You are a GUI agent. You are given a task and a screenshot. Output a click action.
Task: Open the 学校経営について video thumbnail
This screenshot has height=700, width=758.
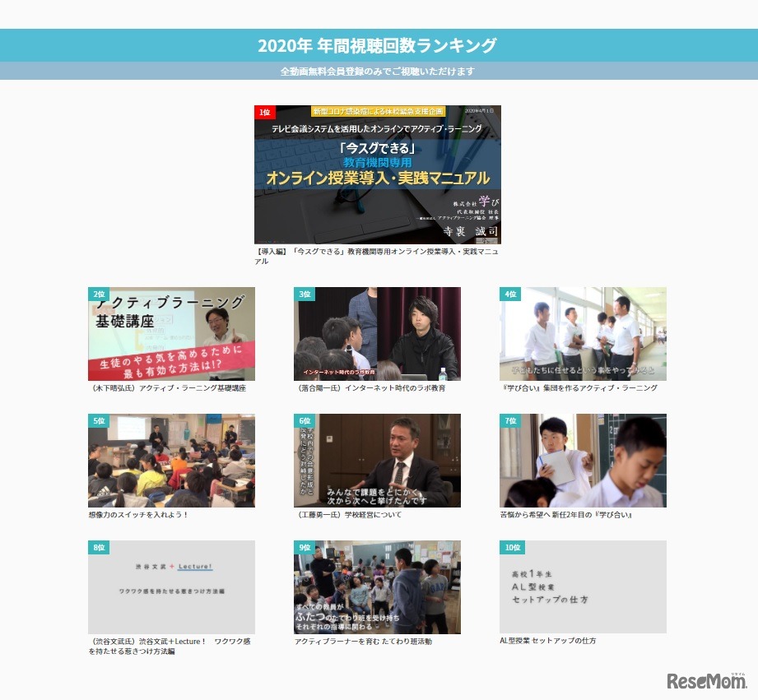377,461
